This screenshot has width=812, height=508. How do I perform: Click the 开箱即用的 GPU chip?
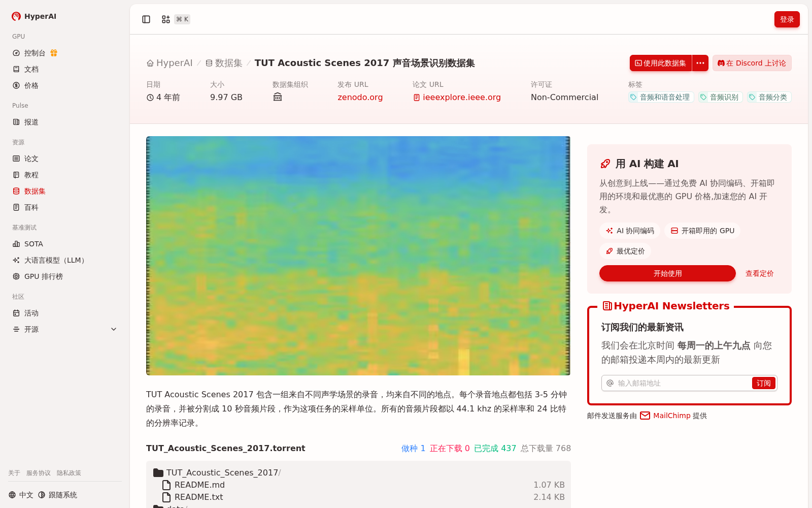[x=702, y=231]
